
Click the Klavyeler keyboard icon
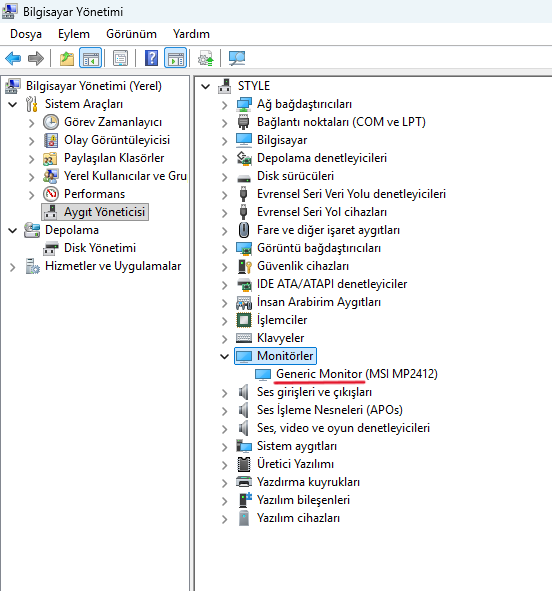[244, 338]
